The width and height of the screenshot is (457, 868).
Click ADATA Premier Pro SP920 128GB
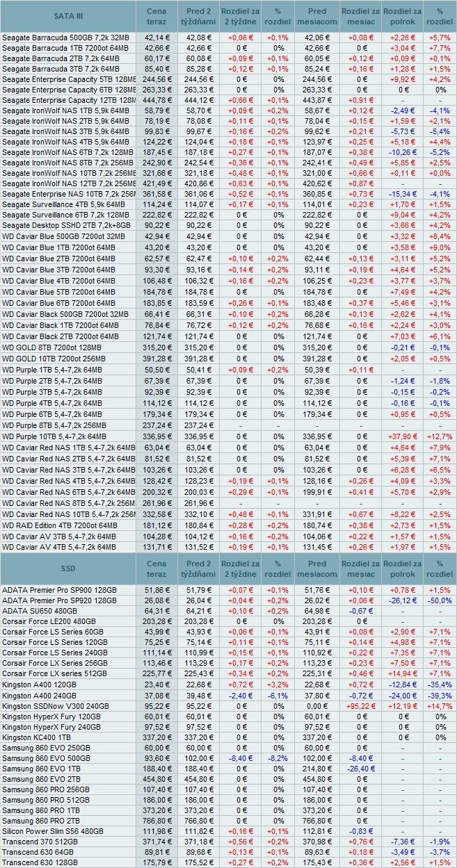59,600
